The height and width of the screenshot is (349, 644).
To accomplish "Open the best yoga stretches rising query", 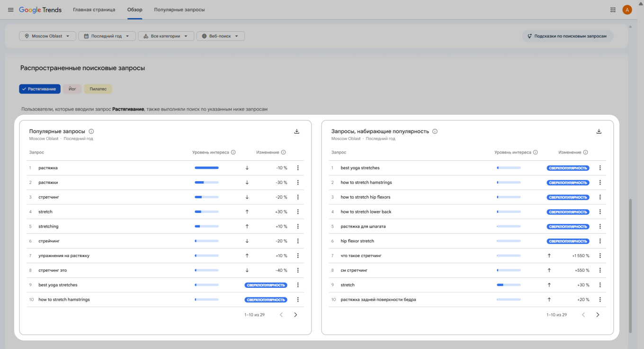I will (360, 168).
